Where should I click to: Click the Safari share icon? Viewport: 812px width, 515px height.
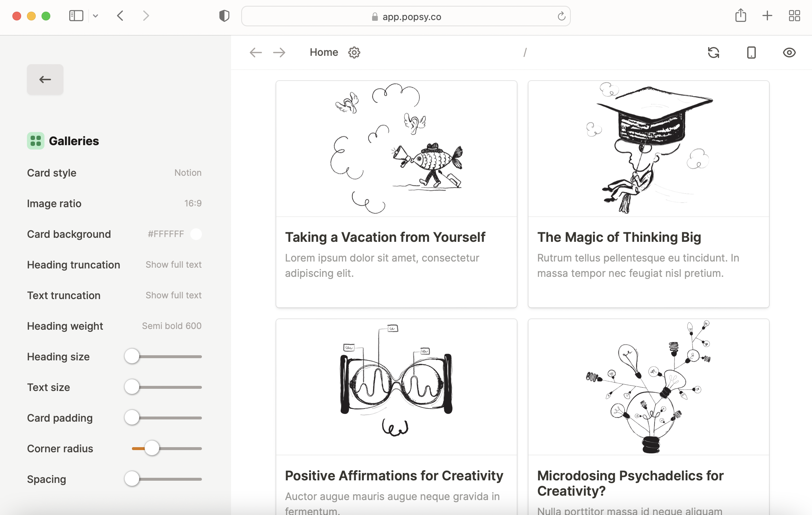pos(741,16)
